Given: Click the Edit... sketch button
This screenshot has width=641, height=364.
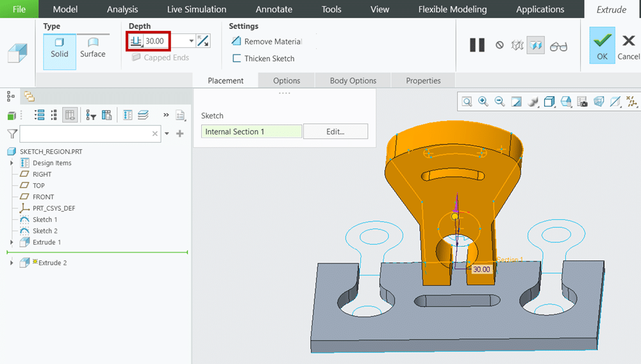Looking at the screenshot, I should coord(335,131).
